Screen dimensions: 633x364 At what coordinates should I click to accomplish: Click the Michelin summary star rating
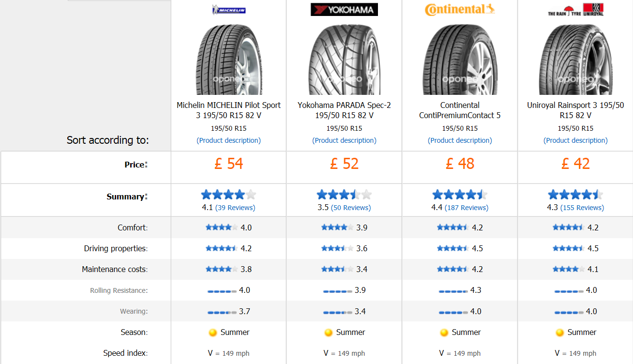coord(228,195)
